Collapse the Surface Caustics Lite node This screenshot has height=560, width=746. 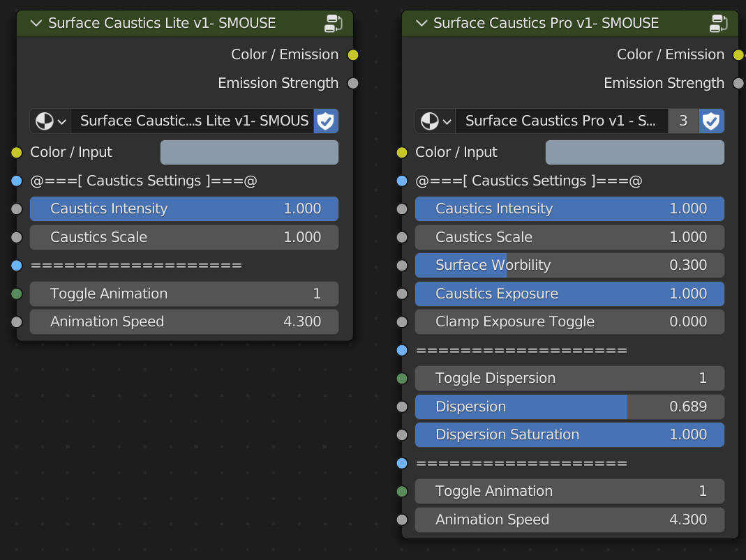pos(36,23)
